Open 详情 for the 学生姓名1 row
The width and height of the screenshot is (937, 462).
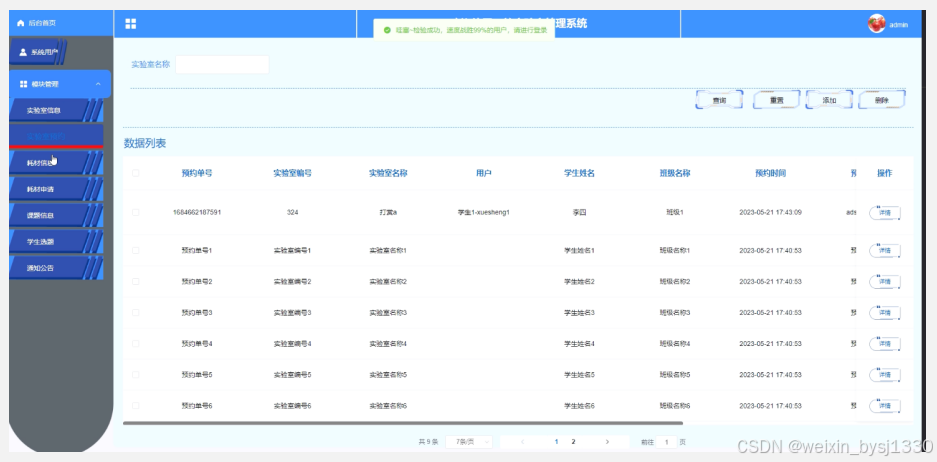tap(884, 250)
